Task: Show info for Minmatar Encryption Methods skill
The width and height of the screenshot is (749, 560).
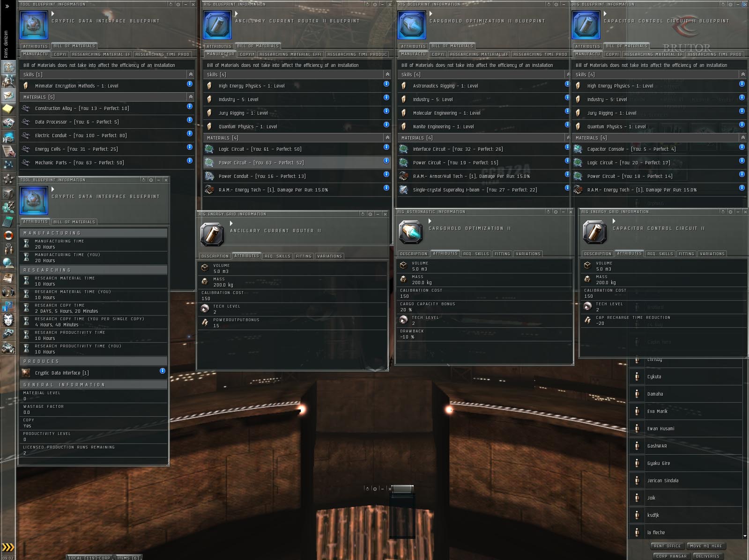Action: (190, 84)
